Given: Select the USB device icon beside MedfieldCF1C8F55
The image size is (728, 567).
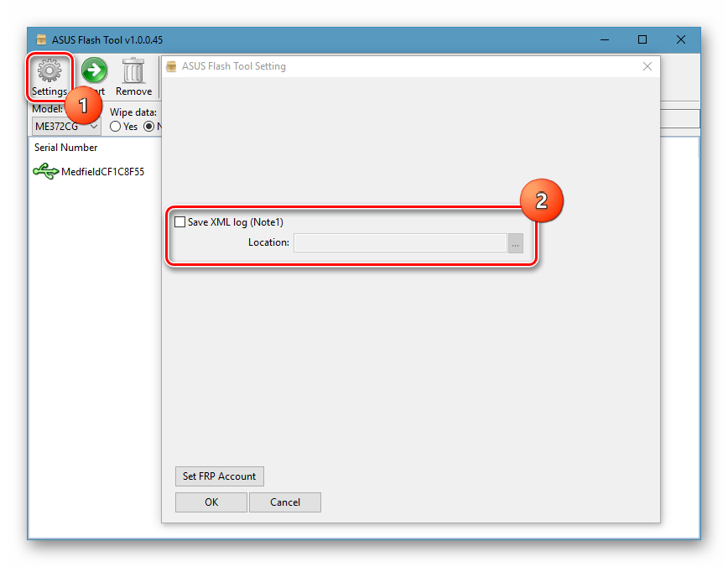Looking at the screenshot, I should (x=45, y=171).
